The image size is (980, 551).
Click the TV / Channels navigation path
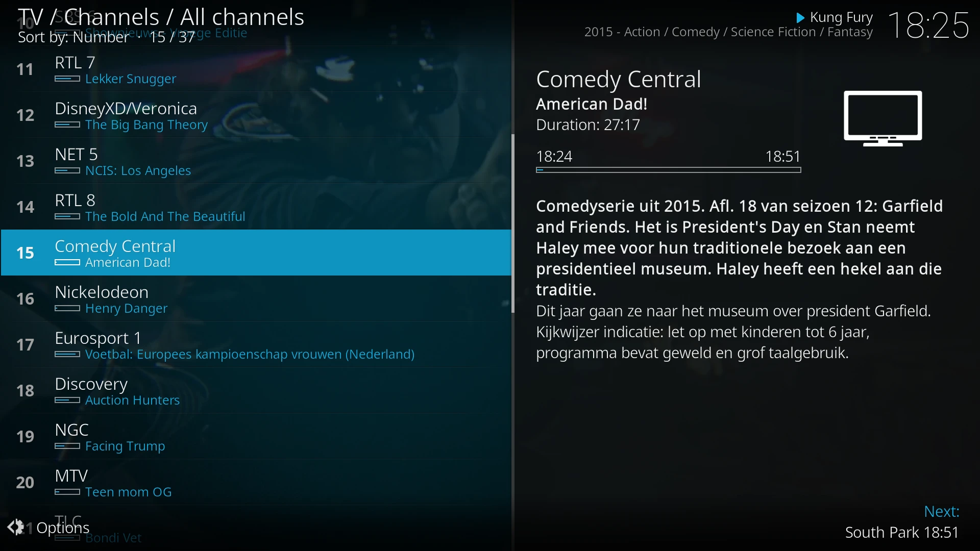coord(161,17)
